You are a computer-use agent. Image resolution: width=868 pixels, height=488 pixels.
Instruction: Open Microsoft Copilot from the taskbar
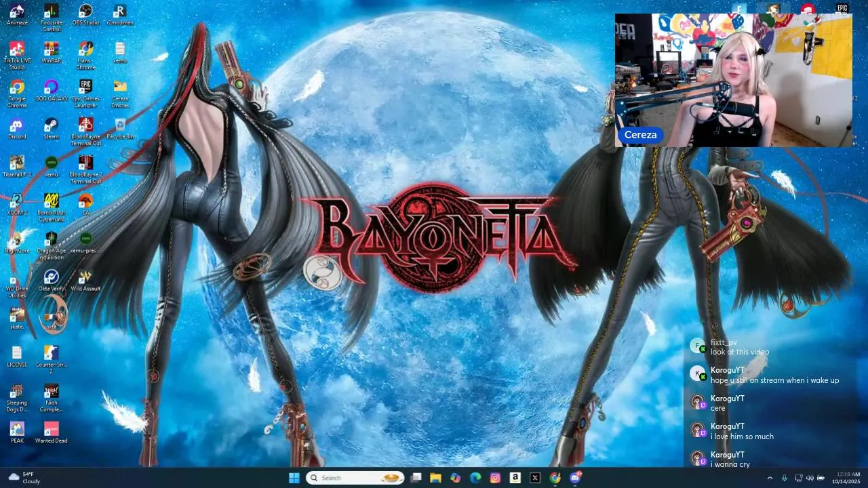coord(456,478)
